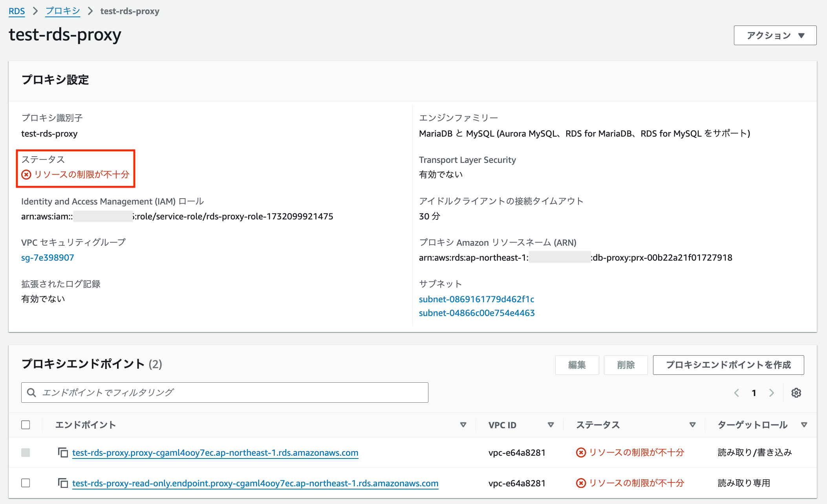Go to プロキシ breadcrumb link
The width and height of the screenshot is (827, 504).
pyautogui.click(x=63, y=11)
